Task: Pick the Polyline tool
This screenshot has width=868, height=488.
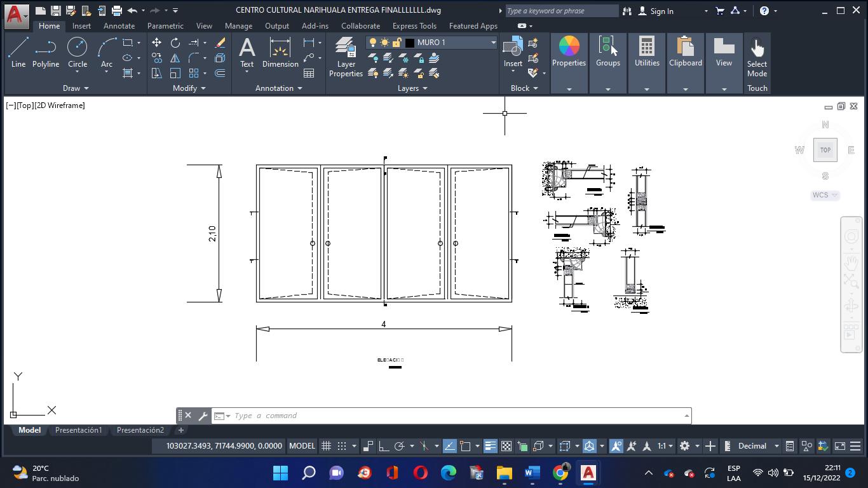Action: [46, 52]
